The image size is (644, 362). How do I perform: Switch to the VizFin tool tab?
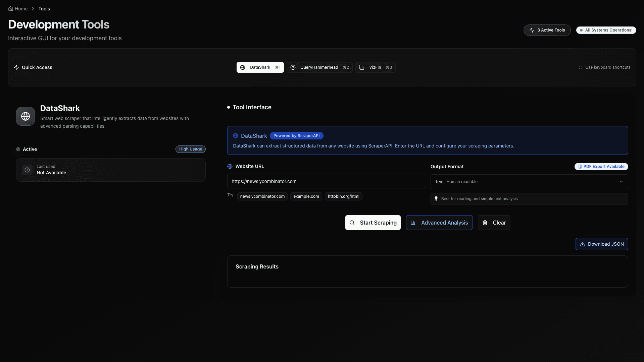(x=375, y=67)
